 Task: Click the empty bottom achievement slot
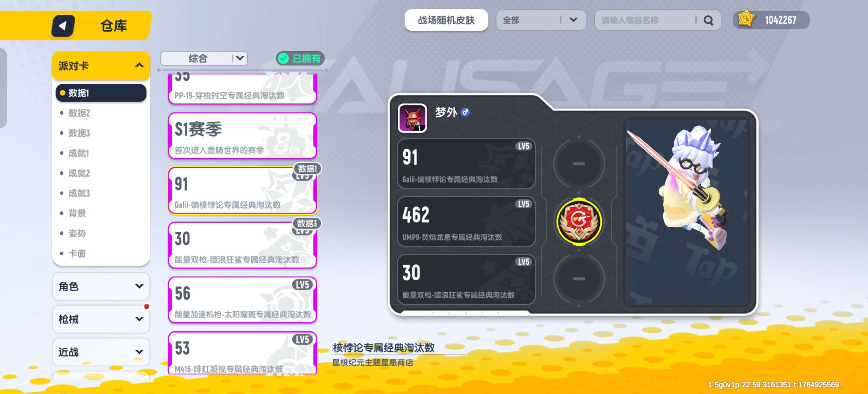579,279
